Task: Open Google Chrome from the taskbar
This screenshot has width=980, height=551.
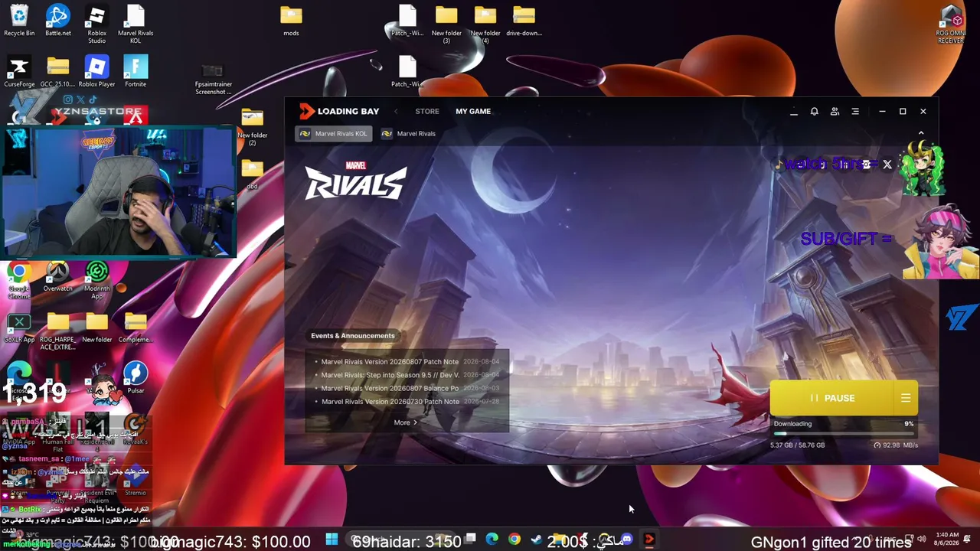Action: coord(514,540)
